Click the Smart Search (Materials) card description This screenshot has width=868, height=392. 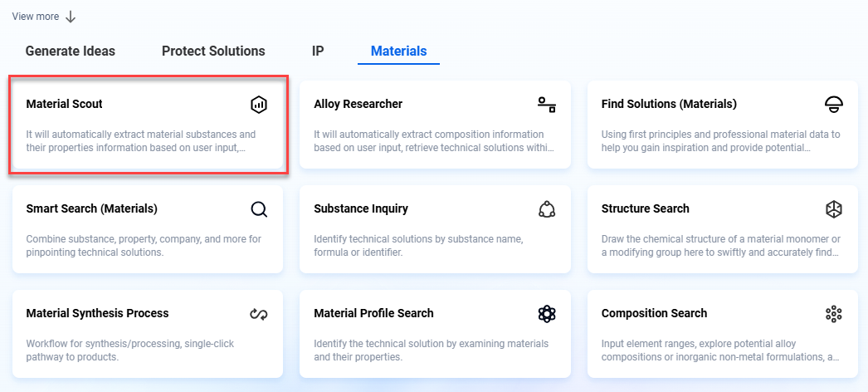[x=143, y=245]
